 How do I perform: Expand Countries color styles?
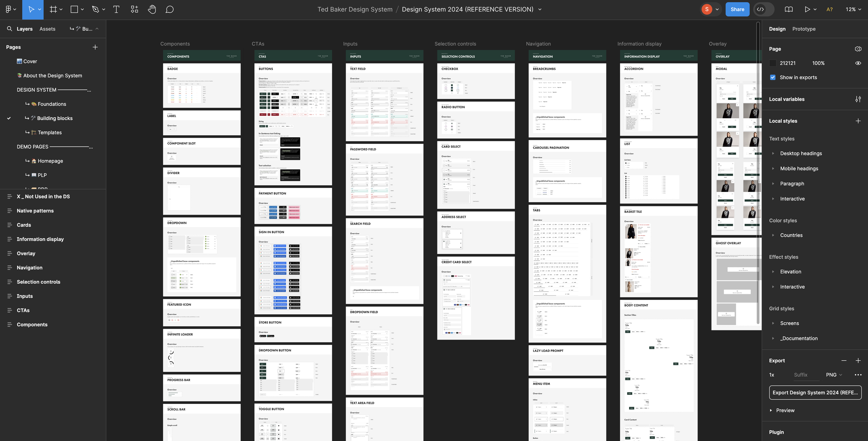click(773, 235)
